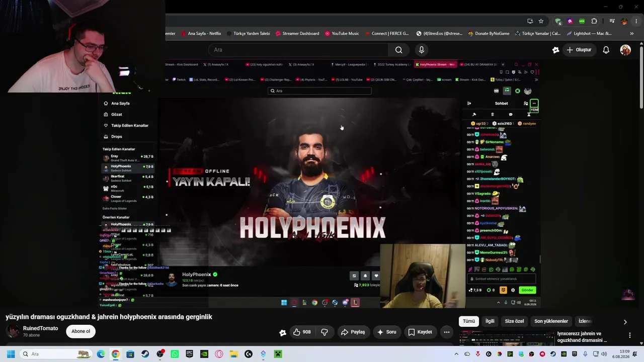
Task: Open WhatsApp from the taskbar
Action: point(175,354)
